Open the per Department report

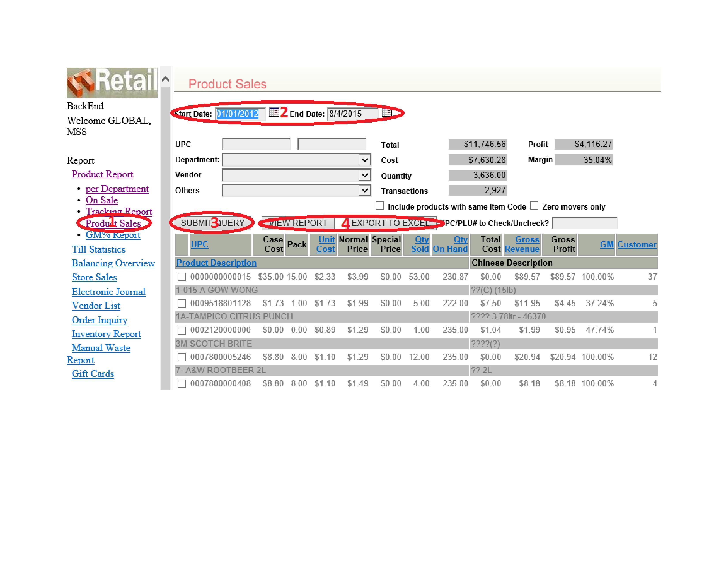(117, 189)
